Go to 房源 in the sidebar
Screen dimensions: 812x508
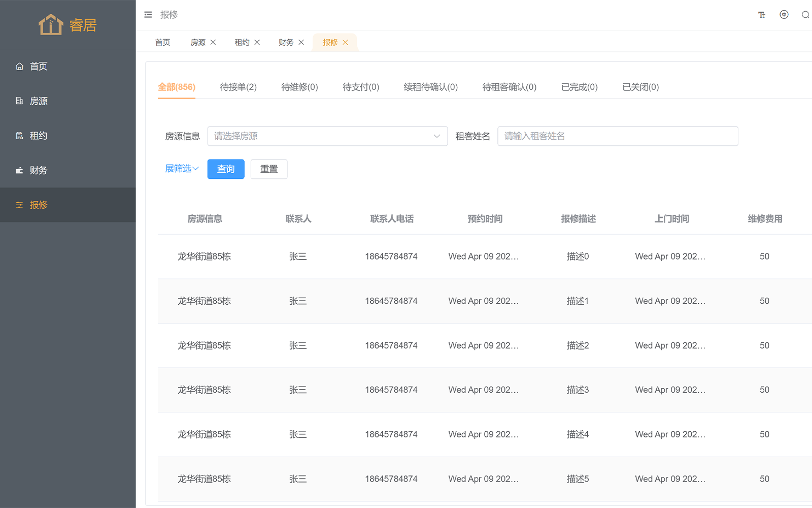[x=39, y=101]
